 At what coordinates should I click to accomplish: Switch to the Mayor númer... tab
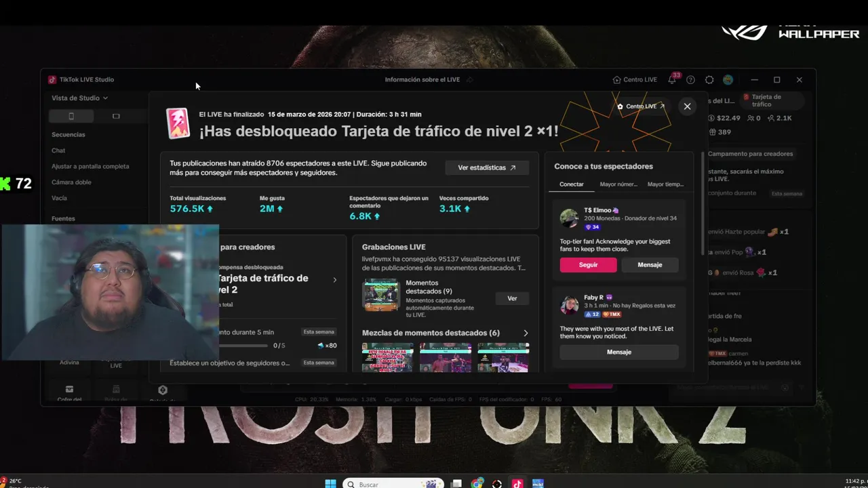click(618, 184)
